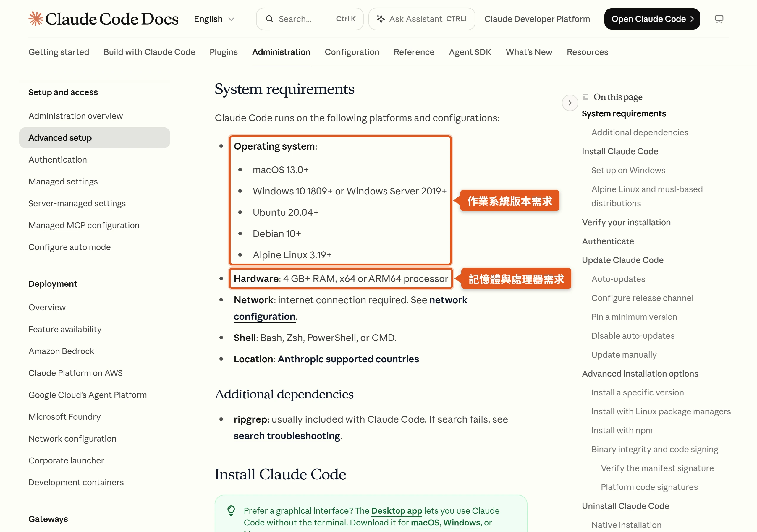
Task: Open the Ask Assistant box
Action: tap(422, 19)
